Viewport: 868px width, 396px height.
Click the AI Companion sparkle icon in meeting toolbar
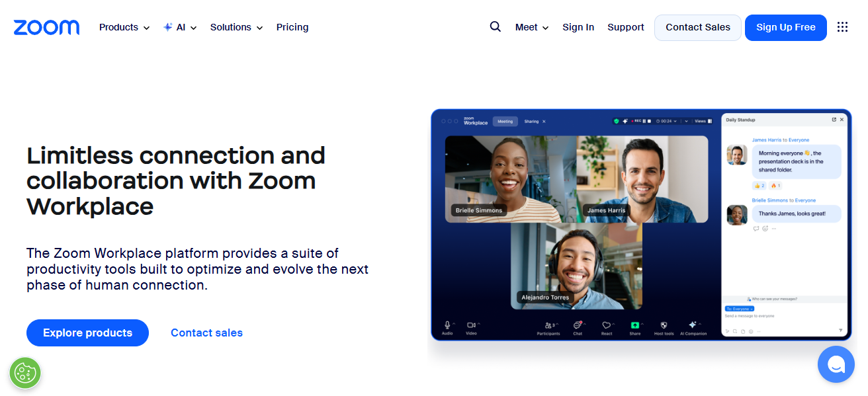(692, 325)
